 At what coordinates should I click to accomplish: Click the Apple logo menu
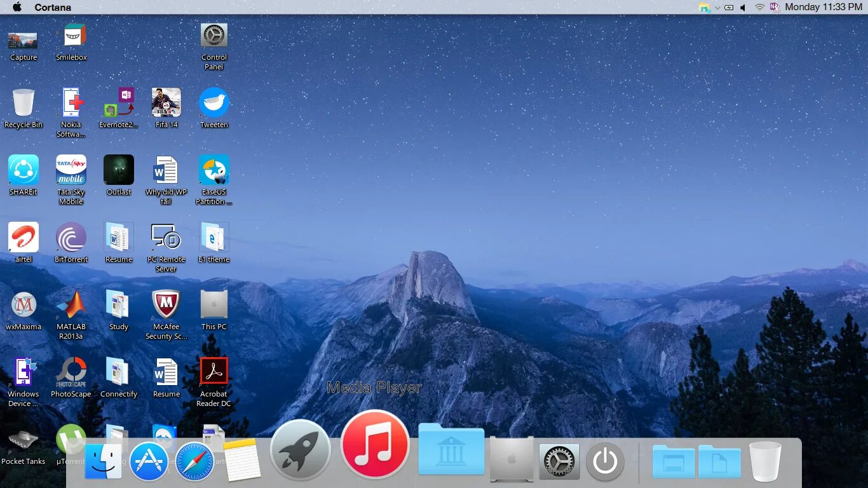click(17, 7)
